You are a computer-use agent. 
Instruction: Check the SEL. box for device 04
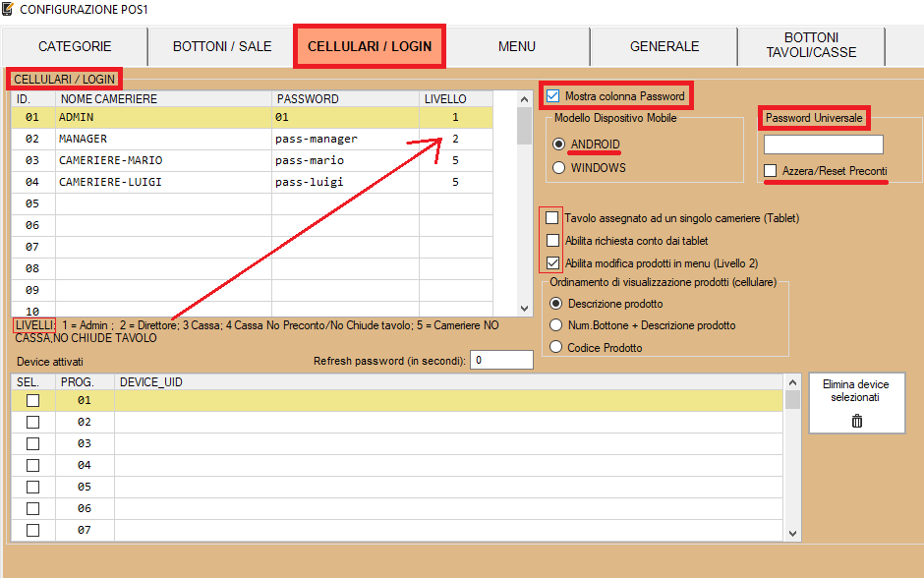coord(33,466)
